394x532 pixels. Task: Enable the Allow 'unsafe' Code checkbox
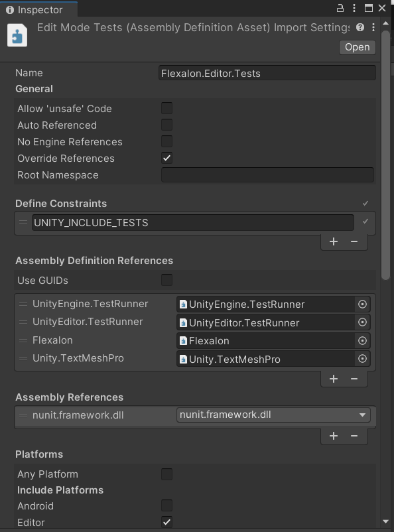click(x=166, y=108)
